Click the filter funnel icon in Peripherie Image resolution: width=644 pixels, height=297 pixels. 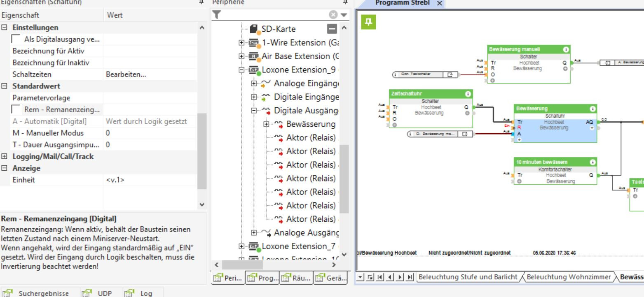(x=216, y=15)
